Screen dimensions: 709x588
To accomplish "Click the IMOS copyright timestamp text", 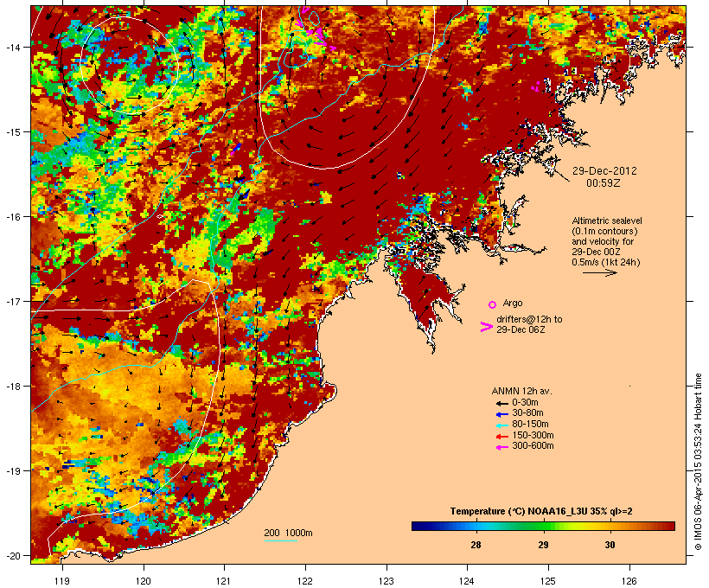I will pos(698,463).
